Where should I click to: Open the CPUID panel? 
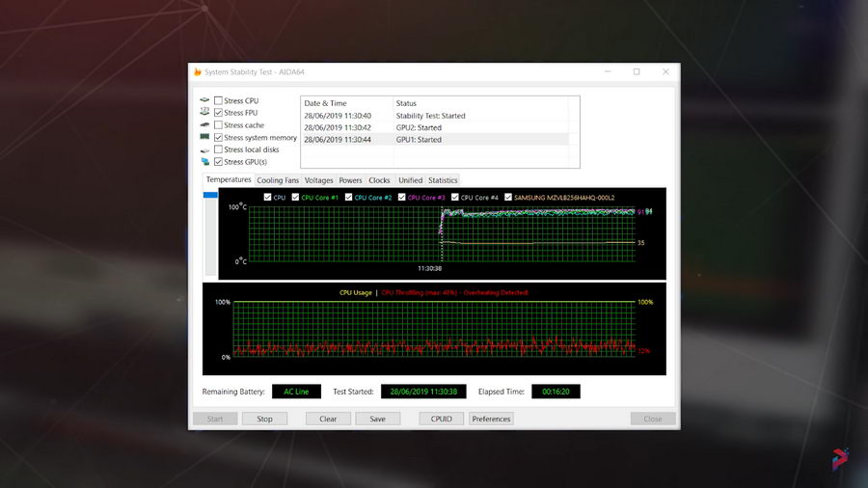(x=441, y=419)
